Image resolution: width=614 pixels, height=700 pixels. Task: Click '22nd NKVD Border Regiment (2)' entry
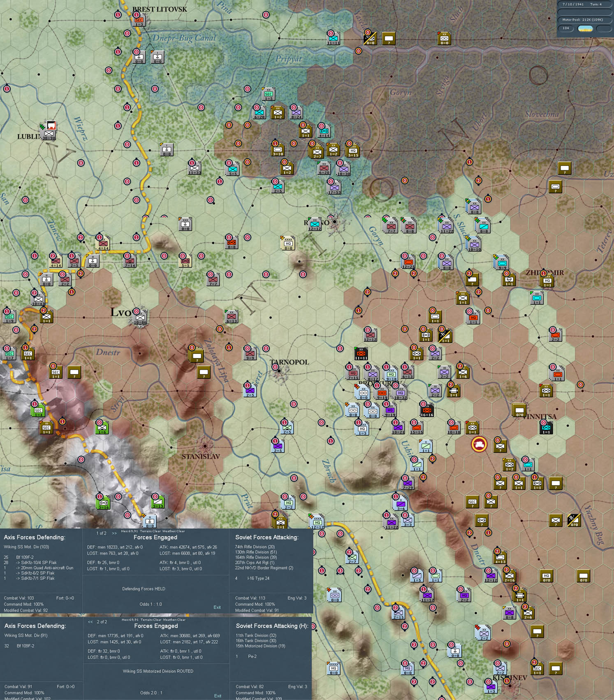point(264,568)
